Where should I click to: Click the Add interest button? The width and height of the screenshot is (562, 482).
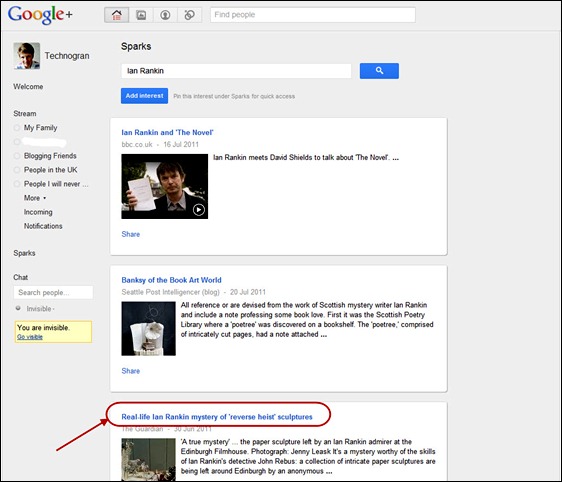tap(144, 96)
